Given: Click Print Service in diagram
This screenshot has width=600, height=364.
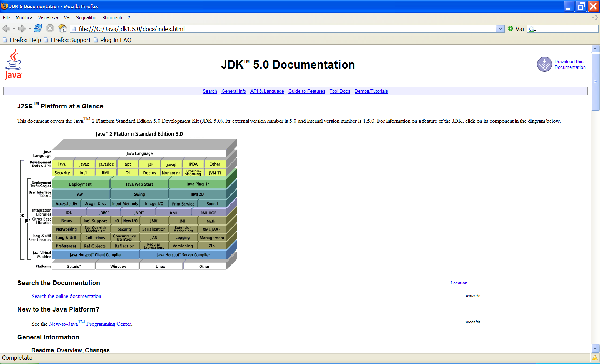Looking at the screenshot, I should (183, 204).
